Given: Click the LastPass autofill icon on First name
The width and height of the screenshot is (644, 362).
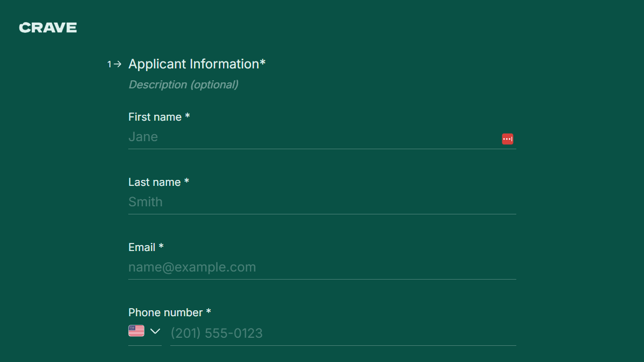Looking at the screenshot, I should (x=507, y=138).
